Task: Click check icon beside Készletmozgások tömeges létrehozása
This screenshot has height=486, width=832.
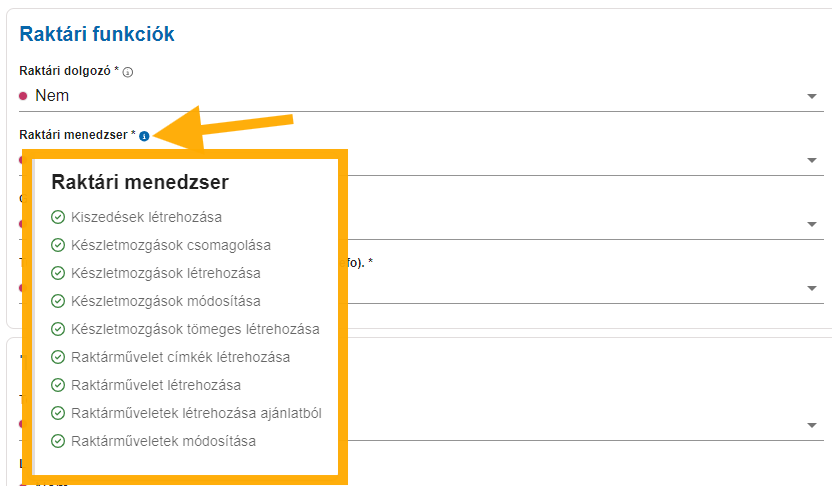Action: (58, 329)
